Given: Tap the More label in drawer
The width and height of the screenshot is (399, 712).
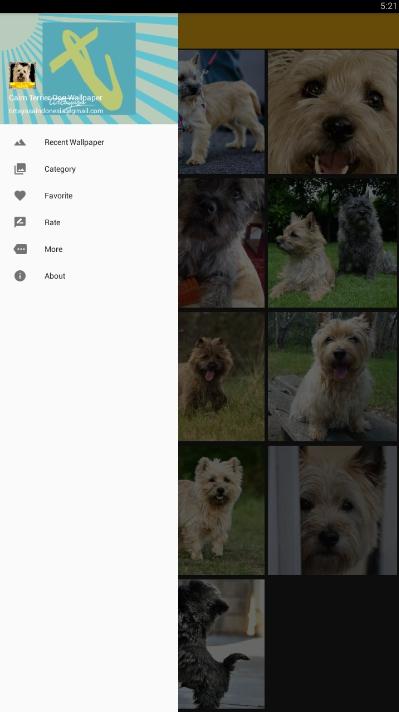Looking at the screenshot, I should [x=54, y=249].
